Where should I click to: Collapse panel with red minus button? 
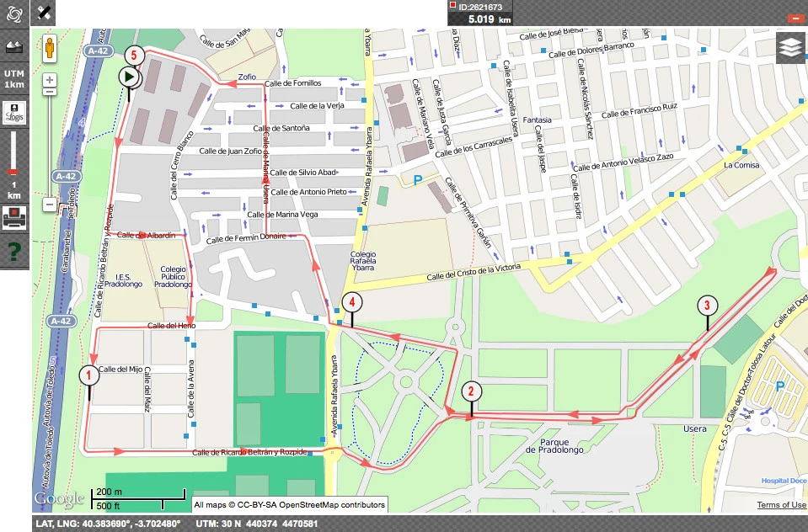[x=794, y=18]
